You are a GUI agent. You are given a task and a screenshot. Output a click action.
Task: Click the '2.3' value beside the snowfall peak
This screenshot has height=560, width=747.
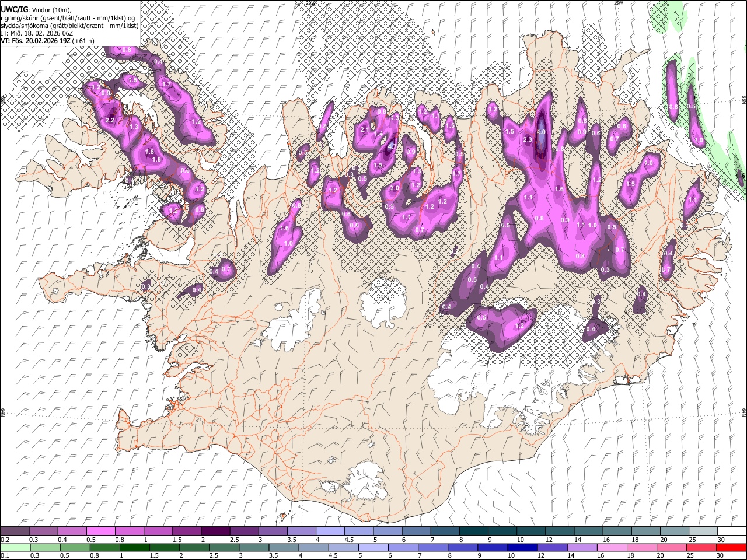[x=528, y=139]
